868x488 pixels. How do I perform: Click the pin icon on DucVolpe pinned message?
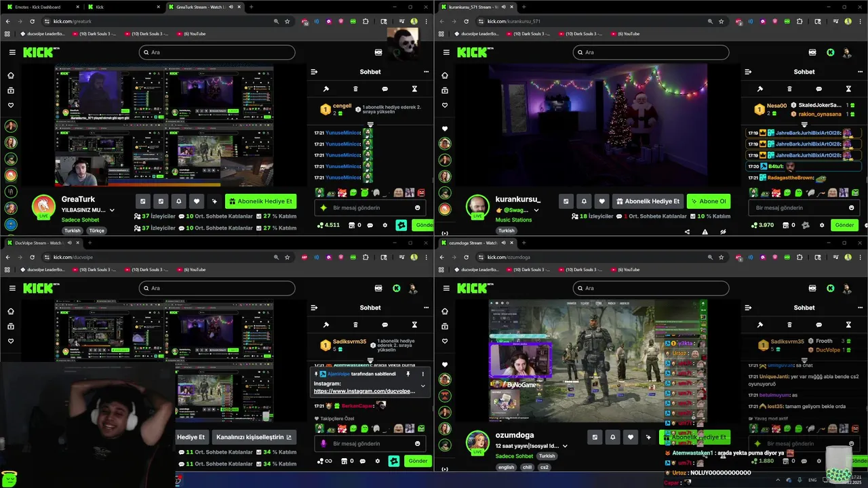pos(408,373)
